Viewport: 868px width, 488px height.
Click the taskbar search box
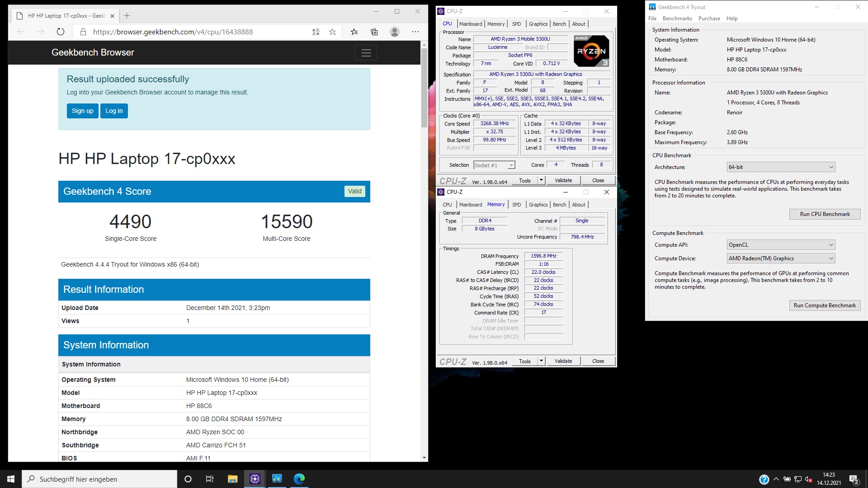tap(99, 479)
